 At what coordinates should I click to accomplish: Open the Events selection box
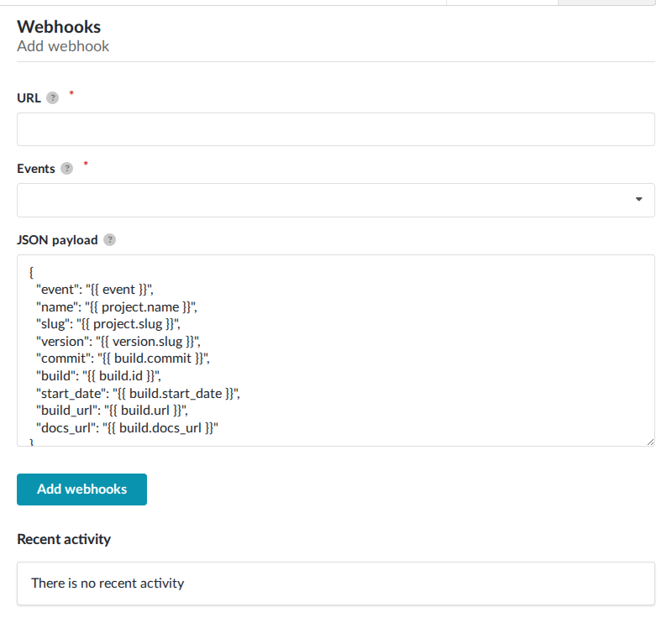(336, 200)
